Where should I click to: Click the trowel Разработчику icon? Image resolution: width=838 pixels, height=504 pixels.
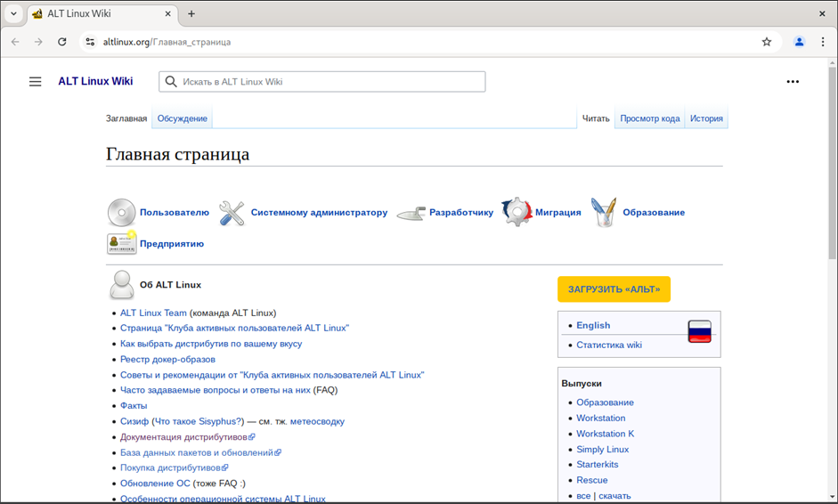(x=411, y=213)
